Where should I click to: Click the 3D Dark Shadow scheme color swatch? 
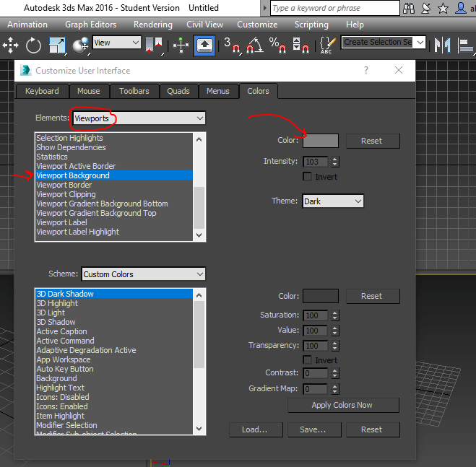(321, 296)
